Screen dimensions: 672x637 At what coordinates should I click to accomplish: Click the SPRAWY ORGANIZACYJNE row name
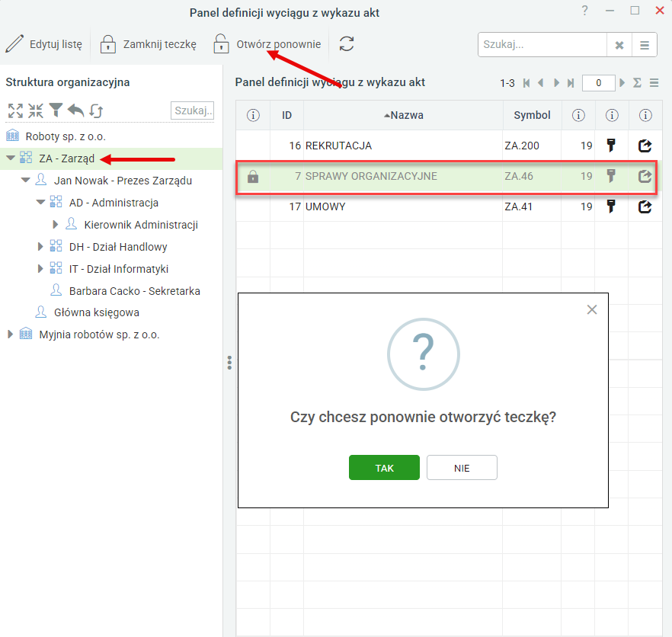tap(371, 176)
